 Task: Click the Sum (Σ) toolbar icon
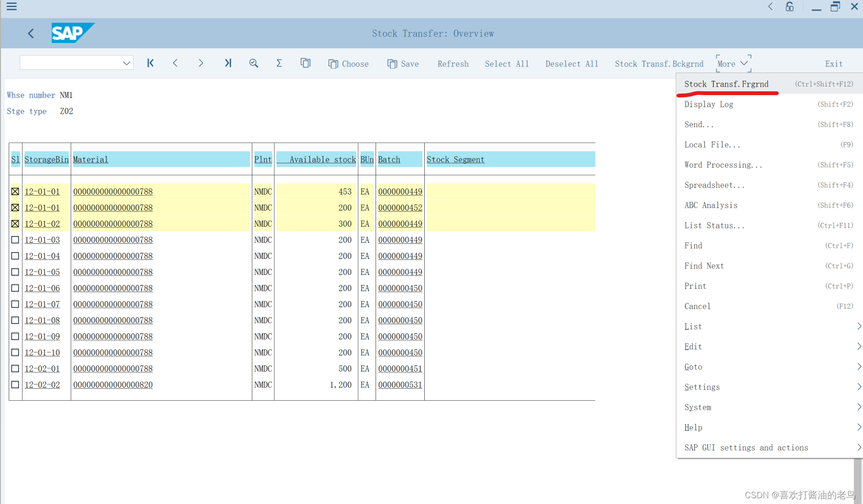tap(279, 63)
